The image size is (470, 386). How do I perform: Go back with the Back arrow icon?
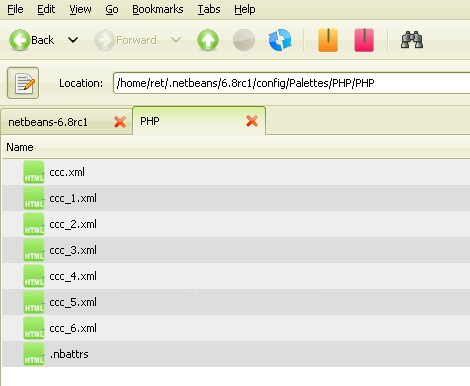tap(20, 40)
